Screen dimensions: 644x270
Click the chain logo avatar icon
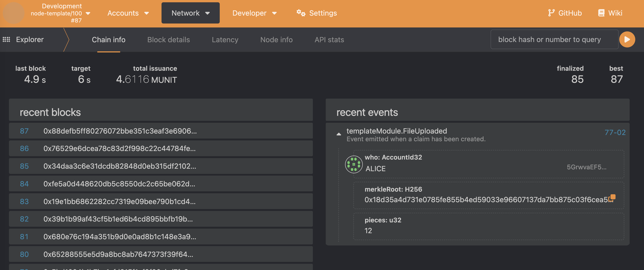pos(14,13)
